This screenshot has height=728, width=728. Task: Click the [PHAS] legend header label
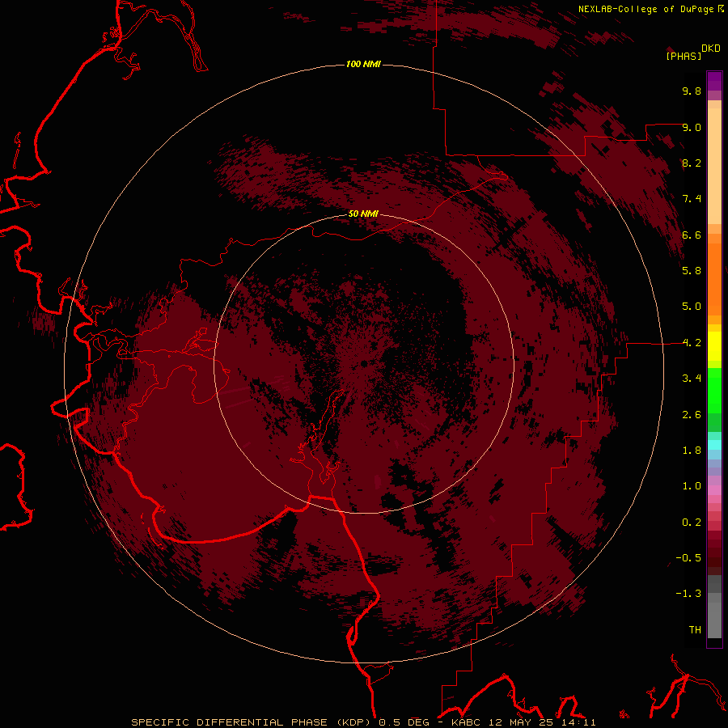(684, 56)
